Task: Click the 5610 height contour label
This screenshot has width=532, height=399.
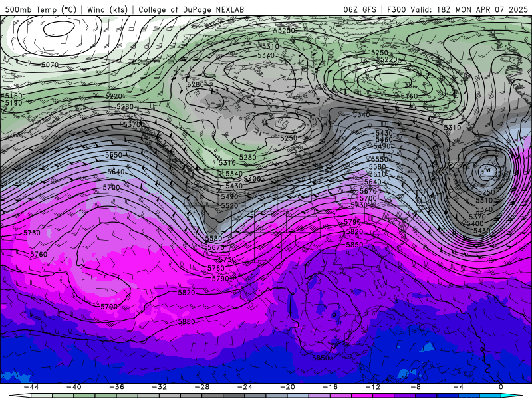Action: tap(377, 174)
